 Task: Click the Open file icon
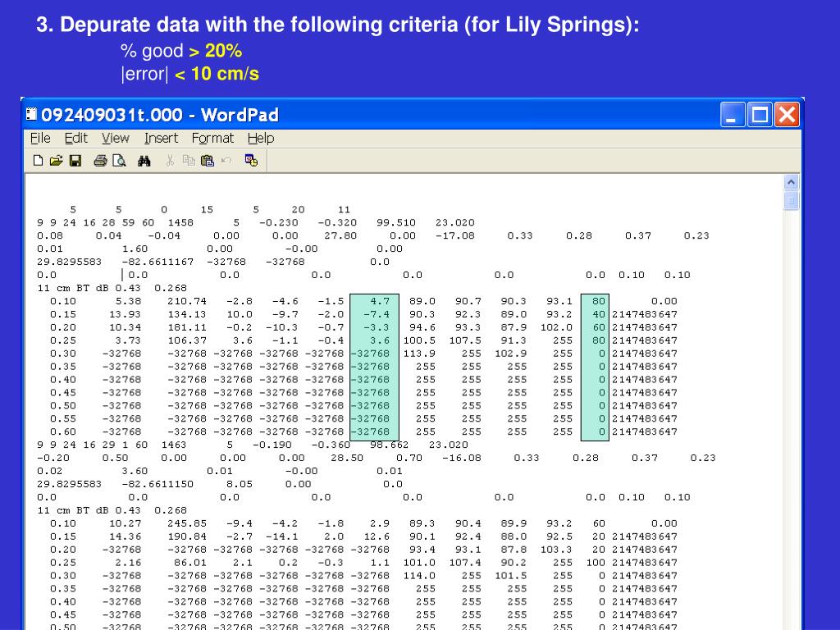(x=57, y=161)
